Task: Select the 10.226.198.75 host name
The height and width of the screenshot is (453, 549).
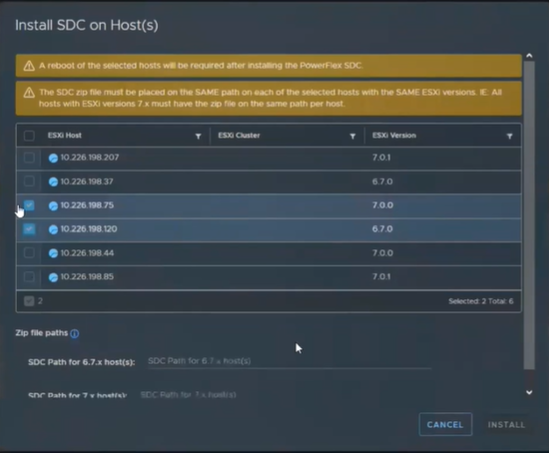Action: pos(87,205)
